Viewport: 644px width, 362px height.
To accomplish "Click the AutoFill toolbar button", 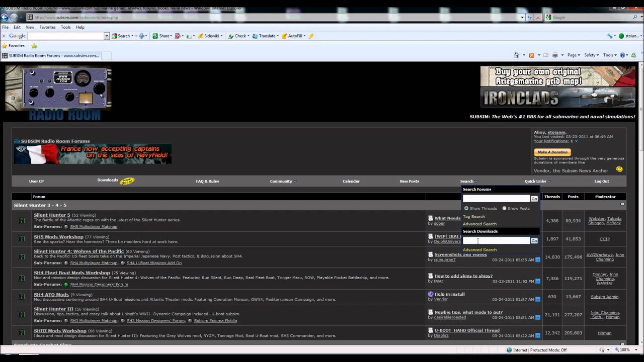I will pos(293,36).
